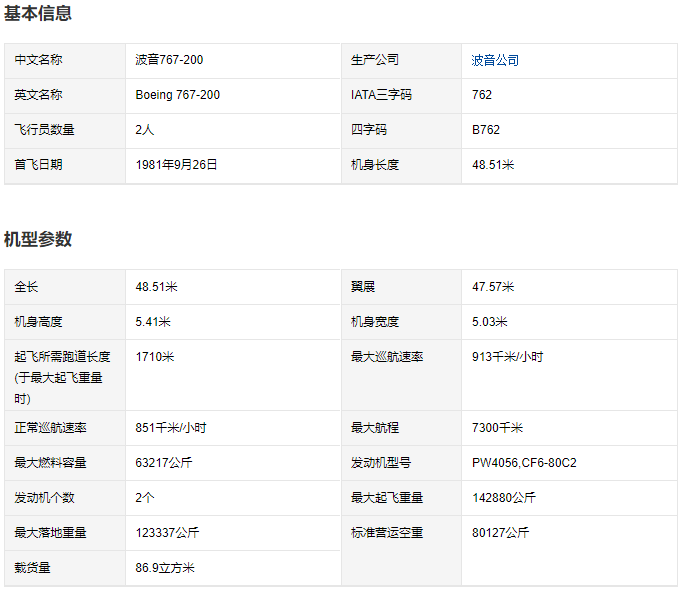
Task: Click the 英文名称 label
Action: [38, 95]
